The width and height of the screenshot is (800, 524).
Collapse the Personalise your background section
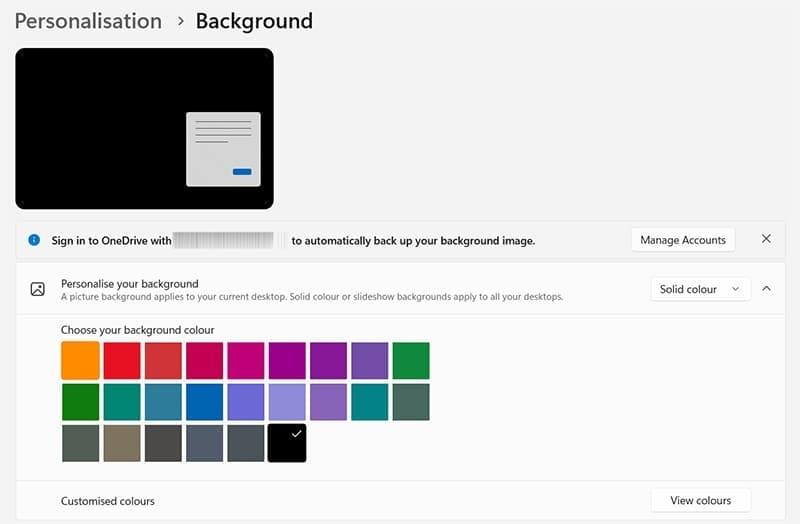tap(766, 289)
